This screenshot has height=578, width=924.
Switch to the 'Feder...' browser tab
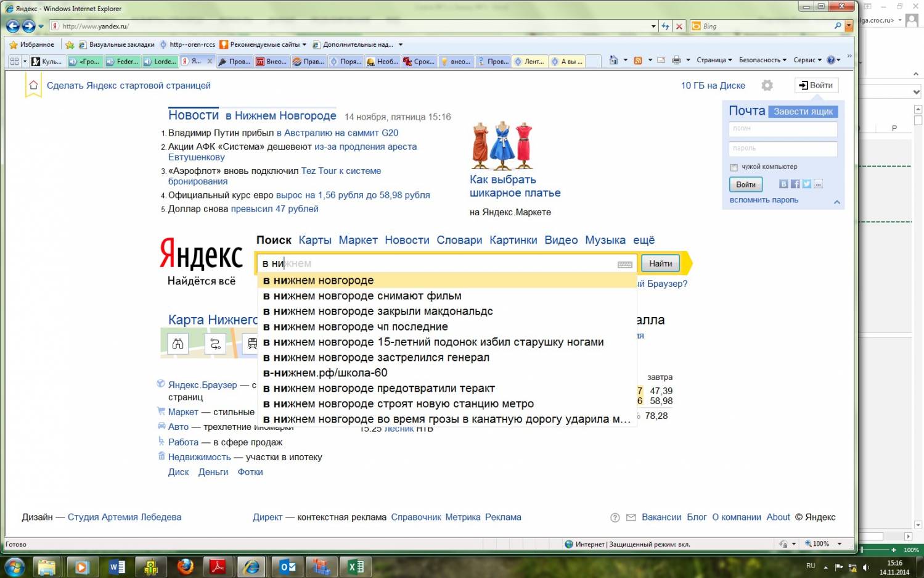pos(123,62)
